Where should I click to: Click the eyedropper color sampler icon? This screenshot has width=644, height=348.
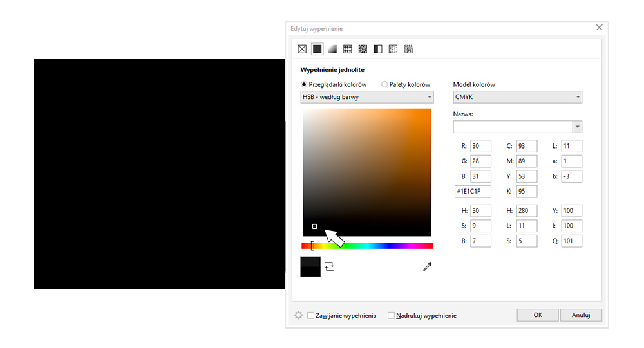point(427,266)
